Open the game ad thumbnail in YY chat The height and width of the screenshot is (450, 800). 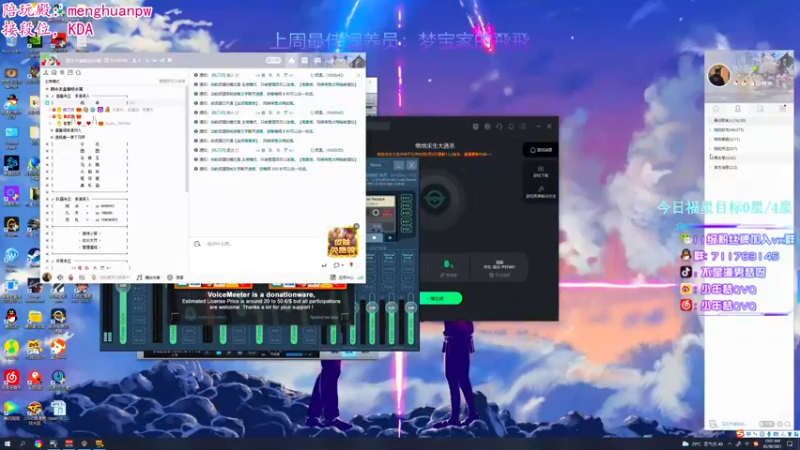pyautogui.click(x=342, y=242)
